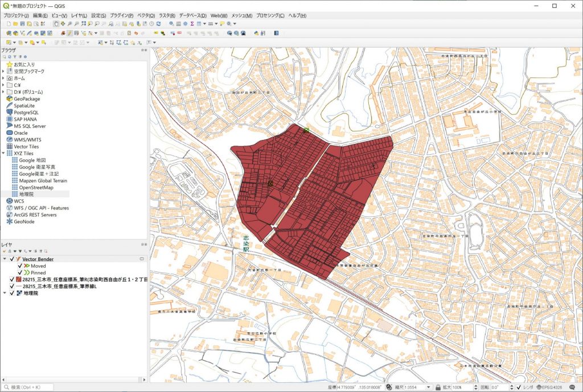The height and width of the screenshot is (392, 583).
Task: Open the statistics sigma icon
Action: tap(192, 24)
